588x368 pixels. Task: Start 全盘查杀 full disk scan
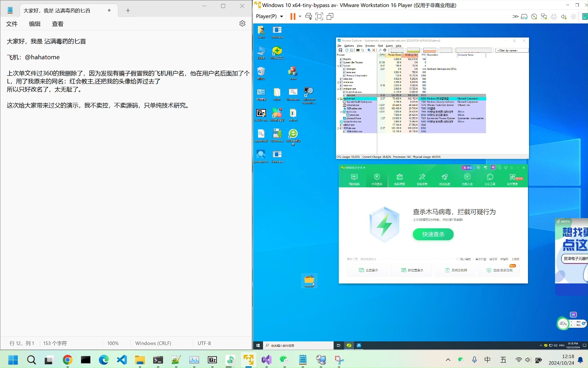pyautogui.click(x=368, y=270)
